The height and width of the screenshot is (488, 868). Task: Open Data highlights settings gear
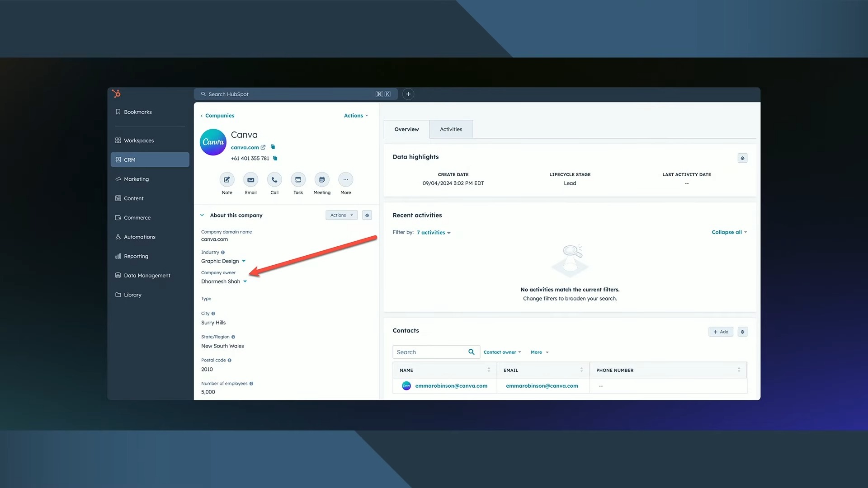click(x=742, y=158)
